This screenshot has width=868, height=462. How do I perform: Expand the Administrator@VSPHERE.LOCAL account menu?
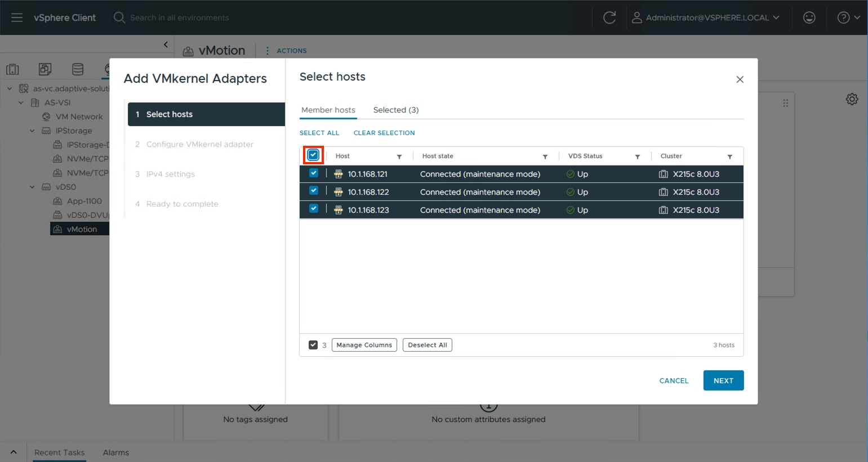707,17
